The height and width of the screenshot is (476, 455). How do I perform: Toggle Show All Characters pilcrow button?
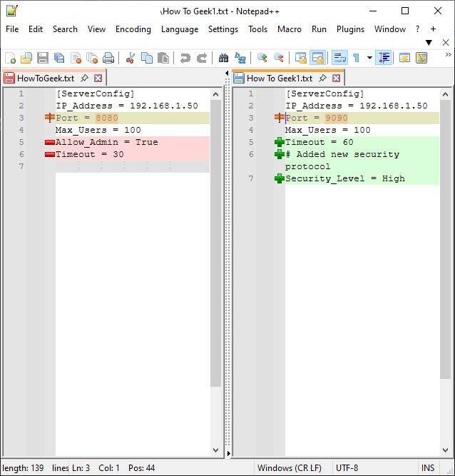click(x=356, y=58)
